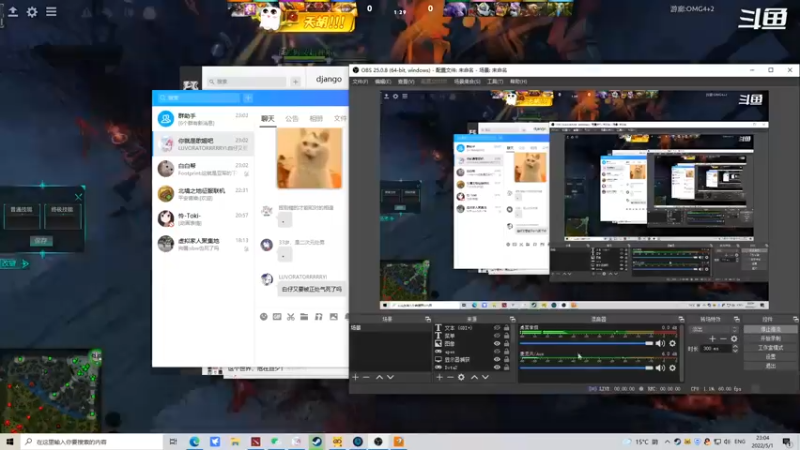Switch to the chat tab in the QQ group window
The image size is (800, 450).
[x=268, y=119]
